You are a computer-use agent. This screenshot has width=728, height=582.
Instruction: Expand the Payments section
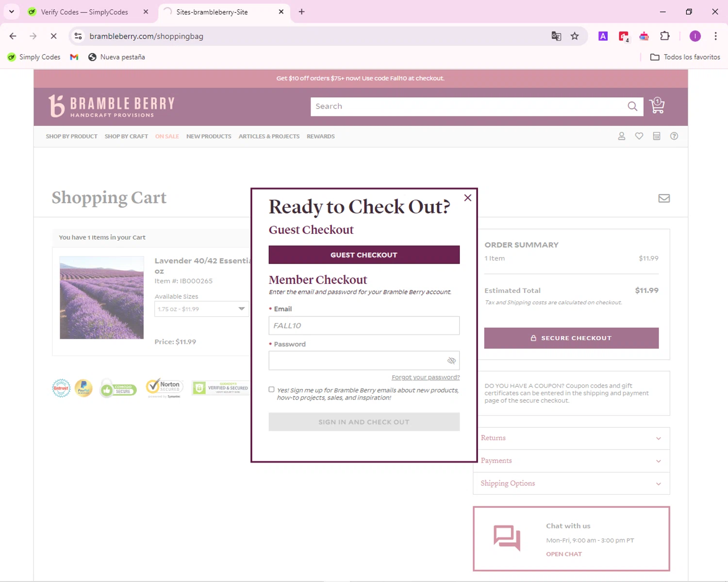(571, 461)
